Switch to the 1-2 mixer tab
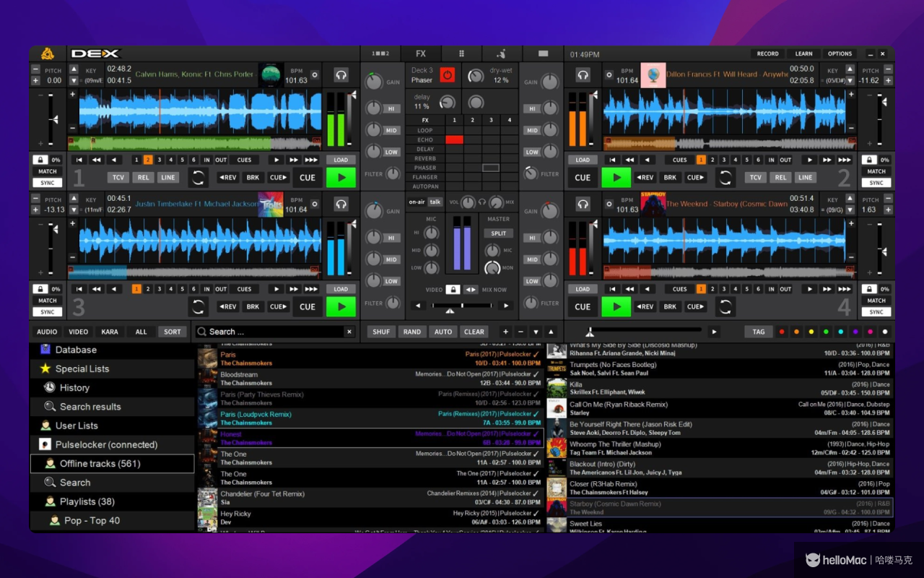The width and height of the screenshot is (924, 578). [380, 53]
